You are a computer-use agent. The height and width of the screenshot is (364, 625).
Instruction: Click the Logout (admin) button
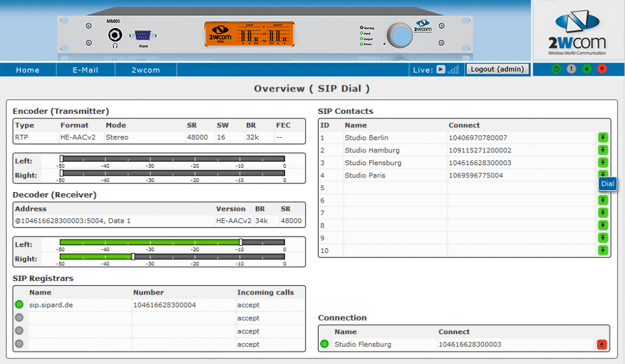point(497,70)
